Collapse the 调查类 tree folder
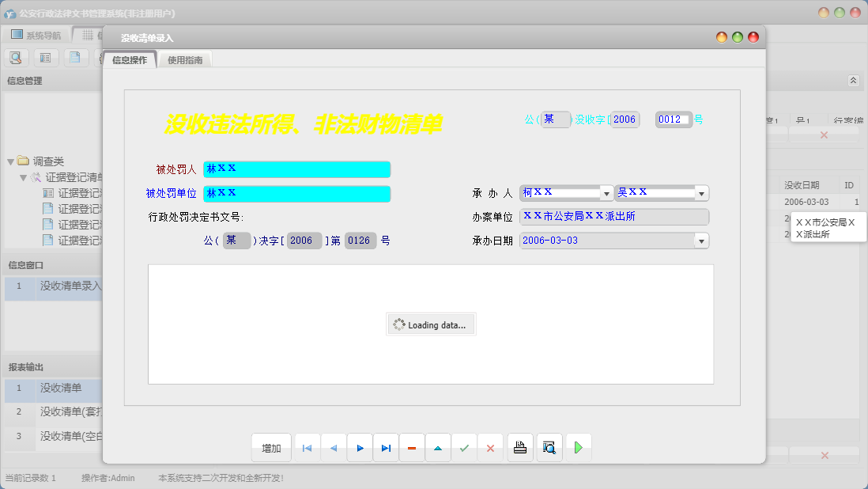Viewport: 868px width, 489px height. 11,161
